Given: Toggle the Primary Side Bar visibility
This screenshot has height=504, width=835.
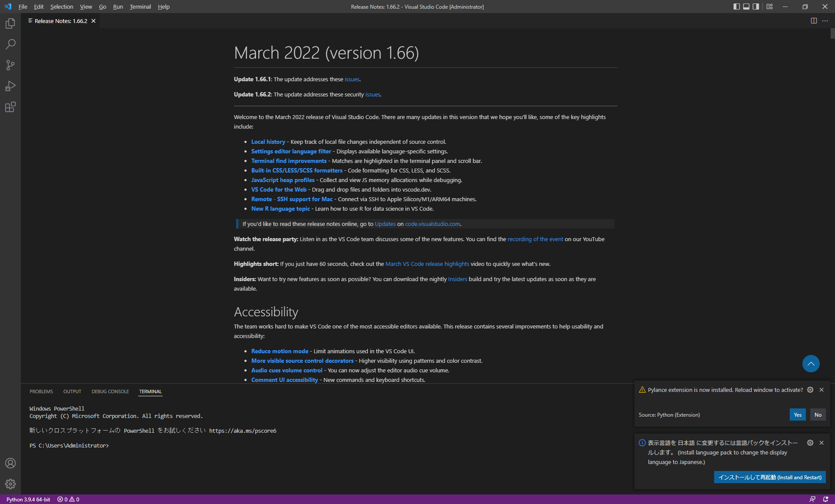Looking at the screenshot, I should [x=736, y=7].
